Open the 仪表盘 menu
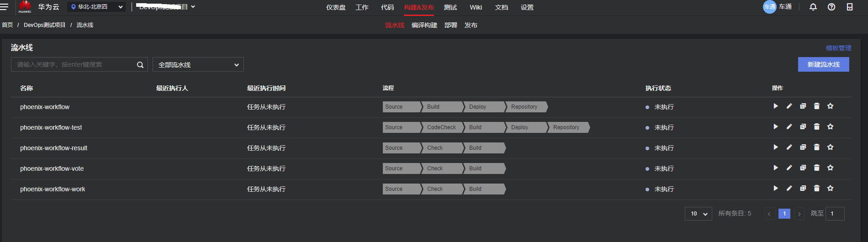 click(x=336, y=7)
